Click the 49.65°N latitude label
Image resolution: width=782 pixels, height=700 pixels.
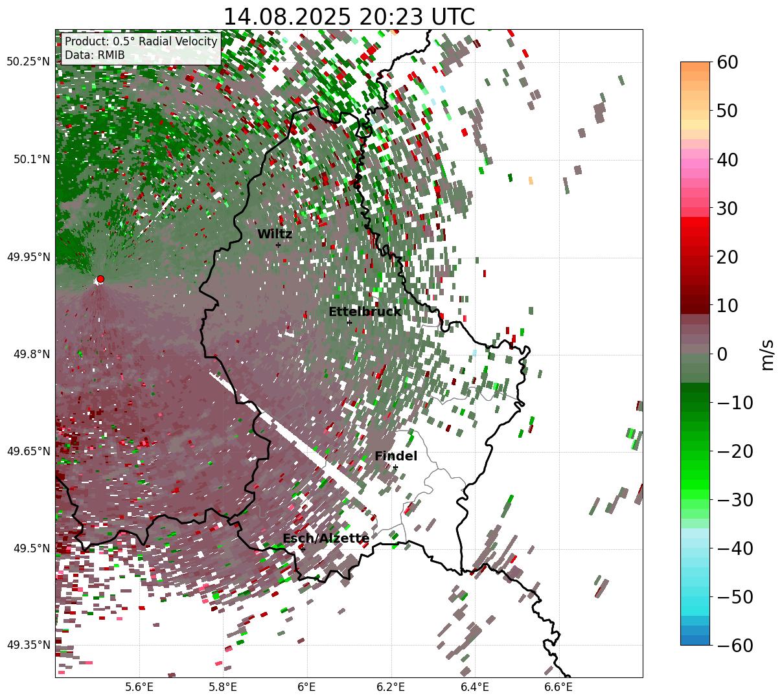(29, 451)
